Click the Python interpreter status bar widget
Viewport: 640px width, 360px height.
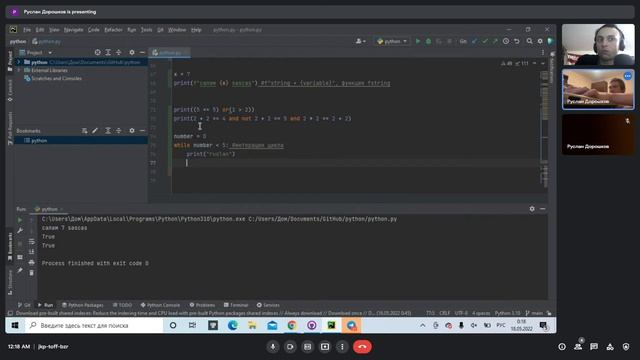(x=507, y=313)
